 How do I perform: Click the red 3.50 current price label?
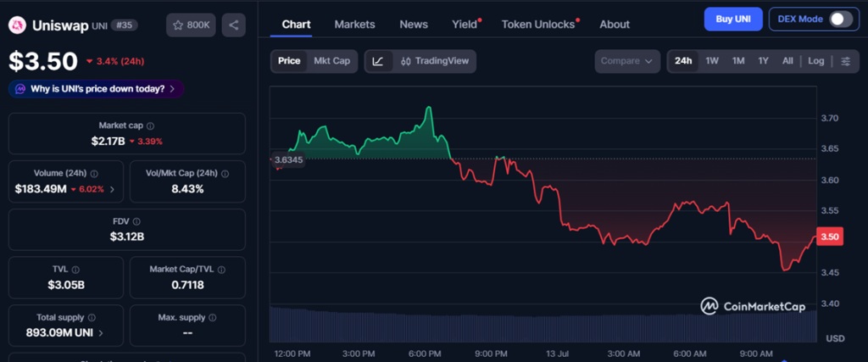click(x=830, y=237)
